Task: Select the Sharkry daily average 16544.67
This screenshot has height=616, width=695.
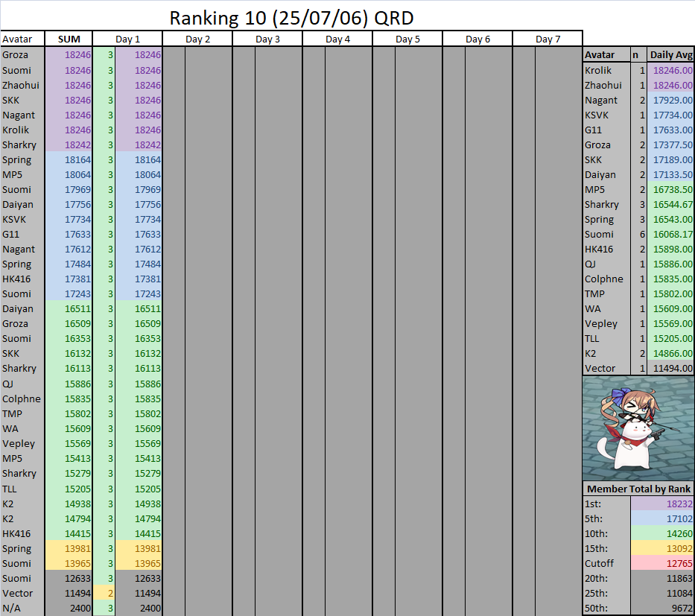Action: pos(671,204)
